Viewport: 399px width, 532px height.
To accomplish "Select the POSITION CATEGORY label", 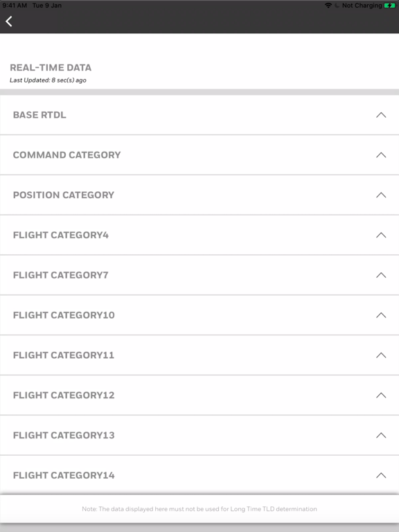I will tap(64, 195).
